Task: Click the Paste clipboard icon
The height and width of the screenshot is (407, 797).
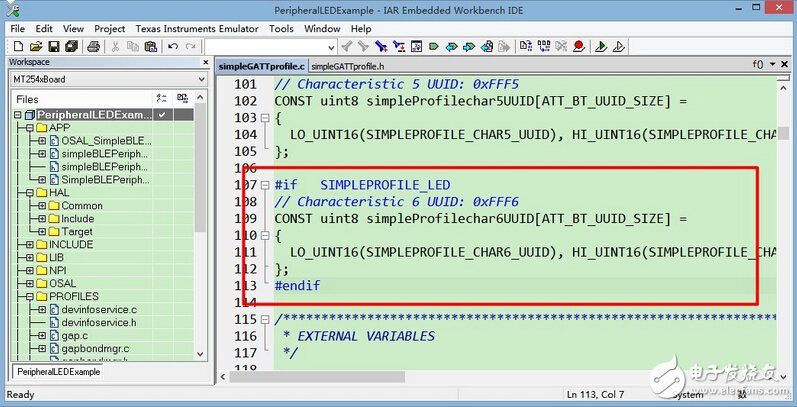Action: click(150, 47)
